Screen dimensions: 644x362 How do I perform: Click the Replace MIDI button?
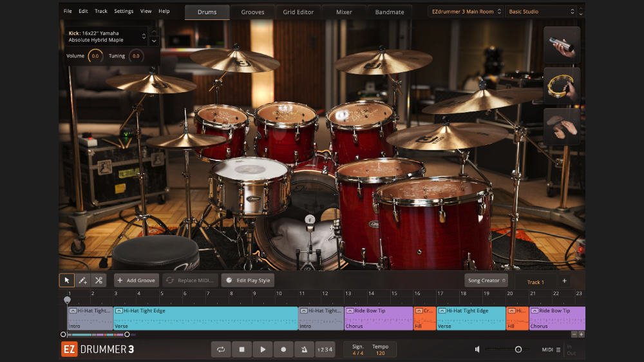[190, 281]
